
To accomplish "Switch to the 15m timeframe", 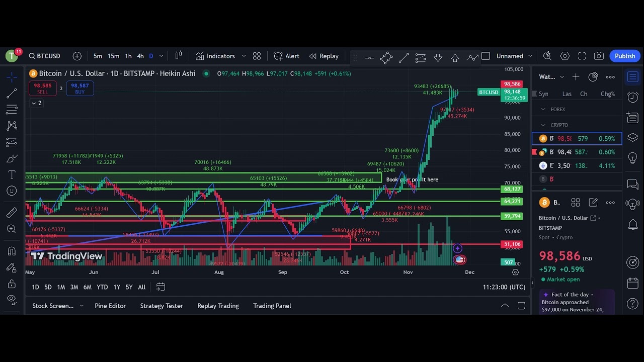I will 113,56.
